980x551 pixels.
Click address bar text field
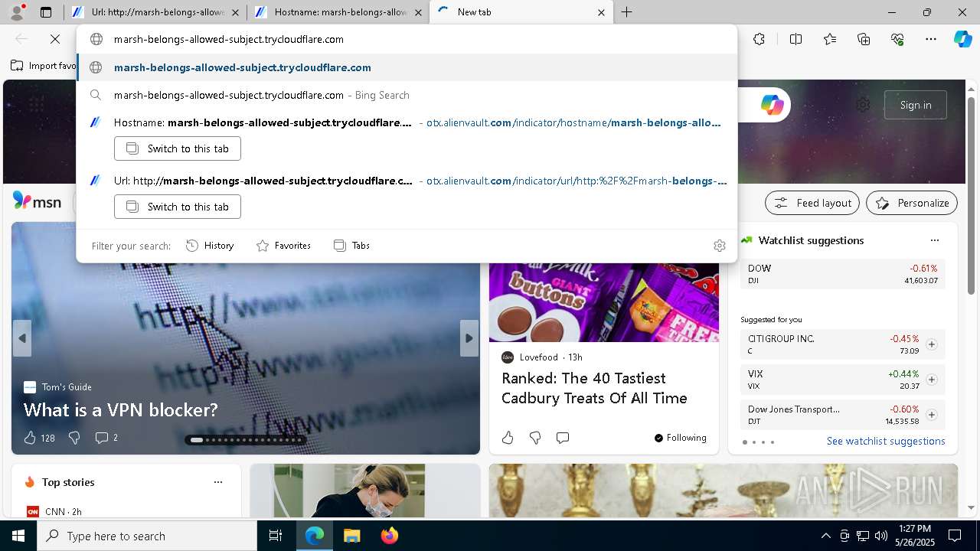(407, 39)
